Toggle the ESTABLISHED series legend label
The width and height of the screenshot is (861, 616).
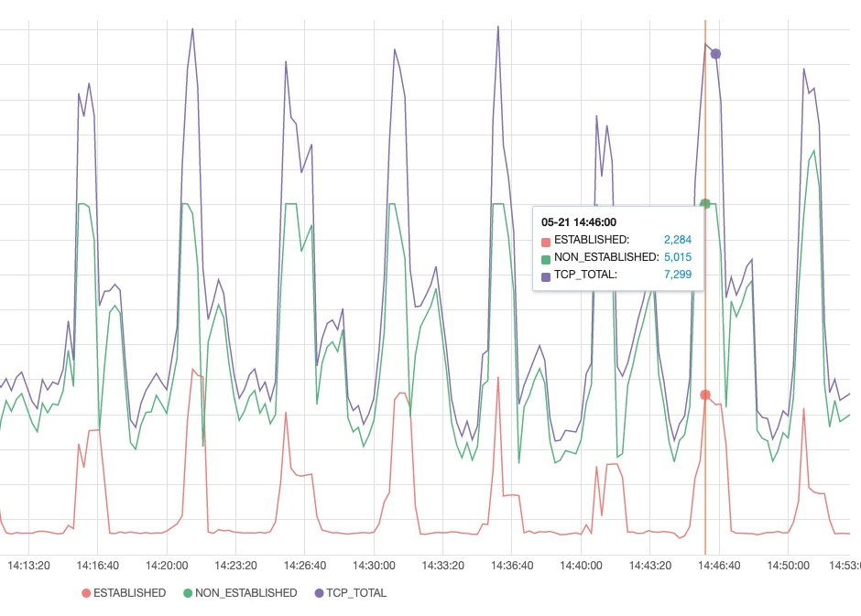pyautogui.click(x=129, y=593)
